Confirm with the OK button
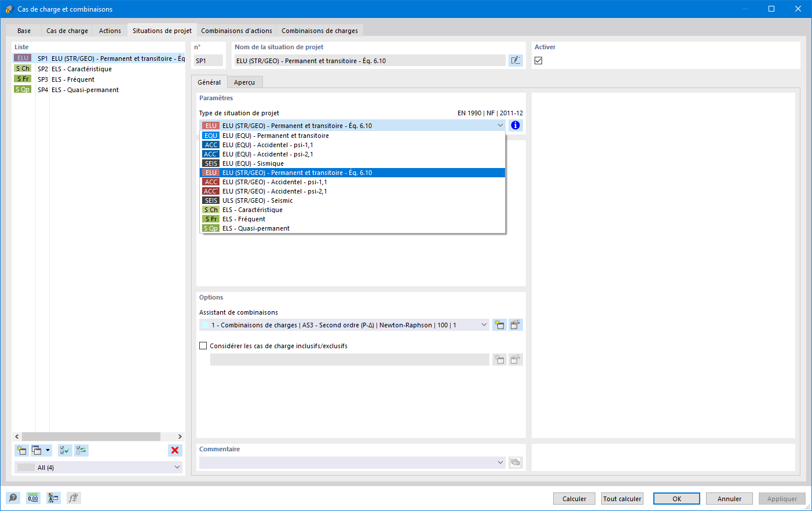This screenshot has width=812, height=511. 676,498
